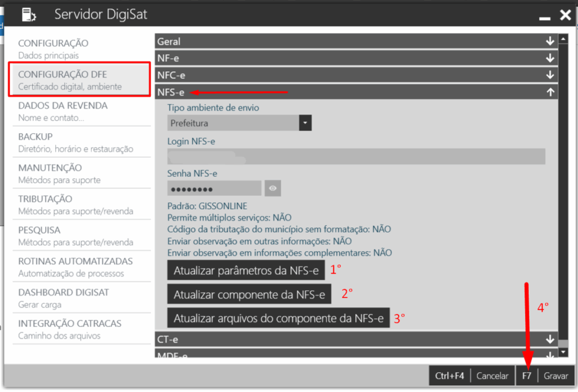Cancel using the Ctrl+F4 Cancelar button

(470, 376)
